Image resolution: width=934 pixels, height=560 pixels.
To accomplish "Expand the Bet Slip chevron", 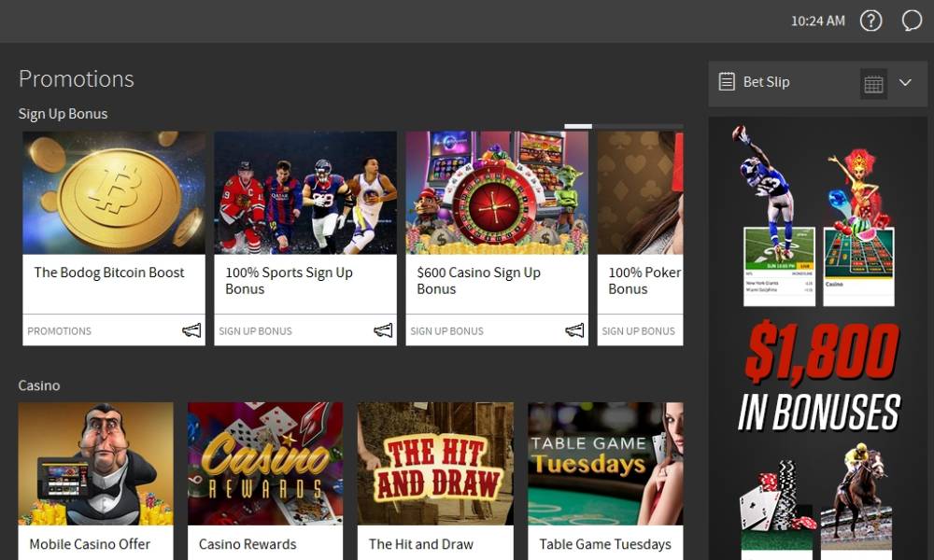I will tap(905, 83).
